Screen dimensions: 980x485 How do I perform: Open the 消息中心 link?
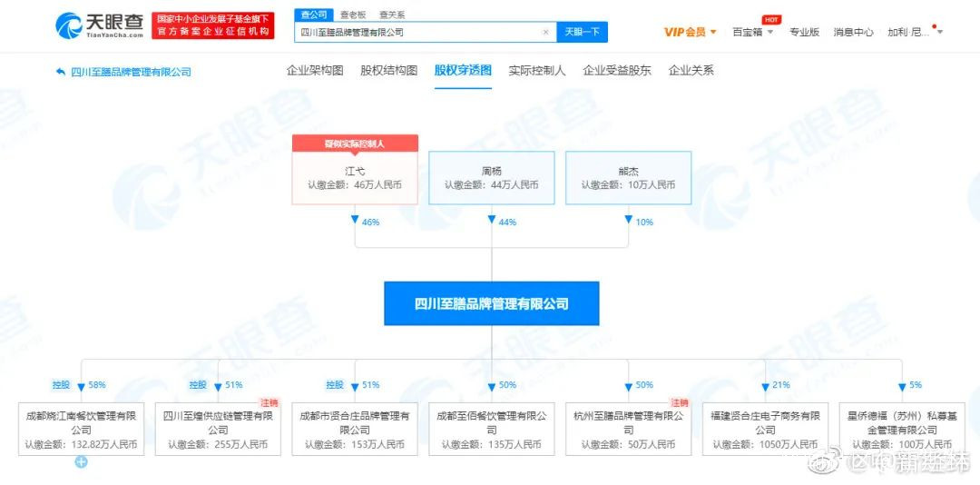tap(853, 32)
